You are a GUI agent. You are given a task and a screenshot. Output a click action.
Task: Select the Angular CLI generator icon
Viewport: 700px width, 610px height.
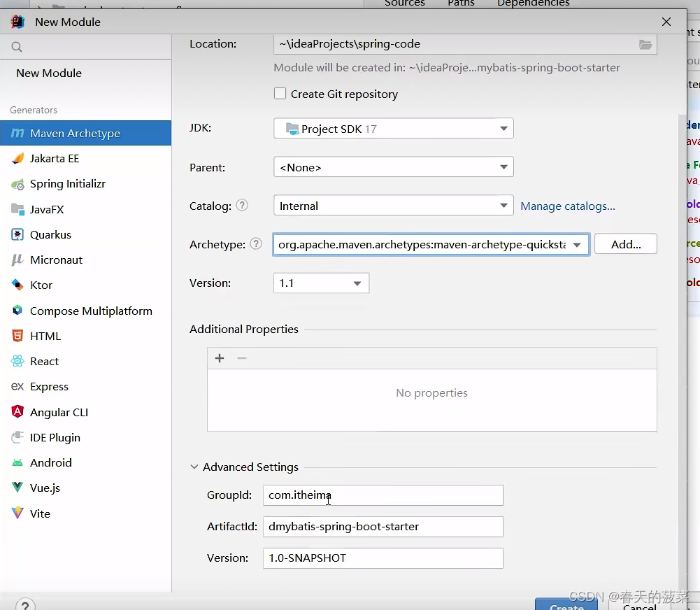(17, 412)
